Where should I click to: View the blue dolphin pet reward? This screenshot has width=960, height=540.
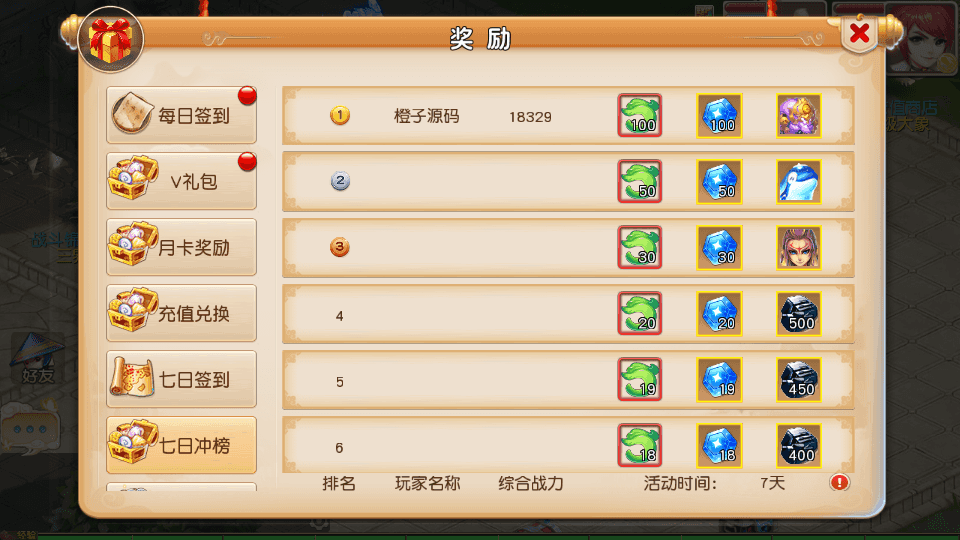(x=799, y=181)
